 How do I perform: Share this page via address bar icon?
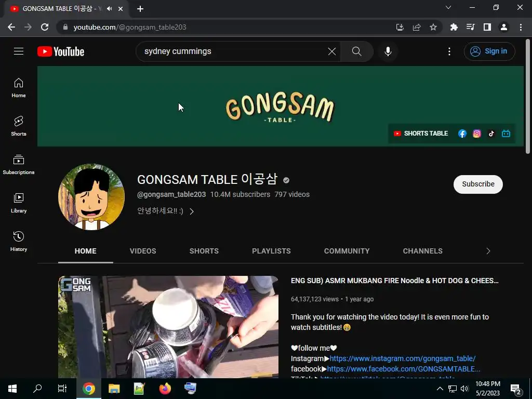(417, 27)
